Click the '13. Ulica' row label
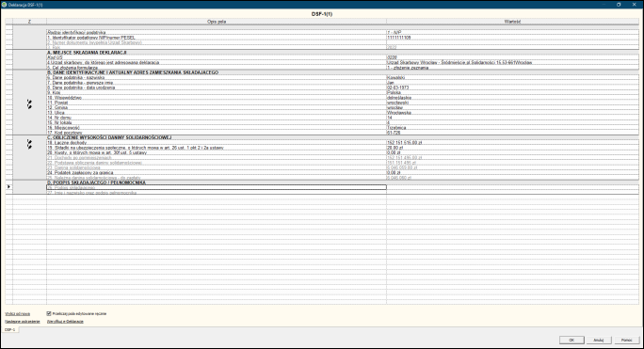Viewport: 644px width, 349px height. coord(56,113)
